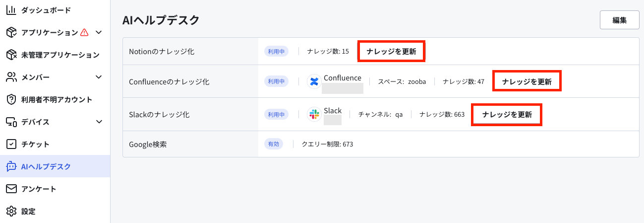Click the Slack logo icon
The image size is (644, 223).
[x=314, y=114]
